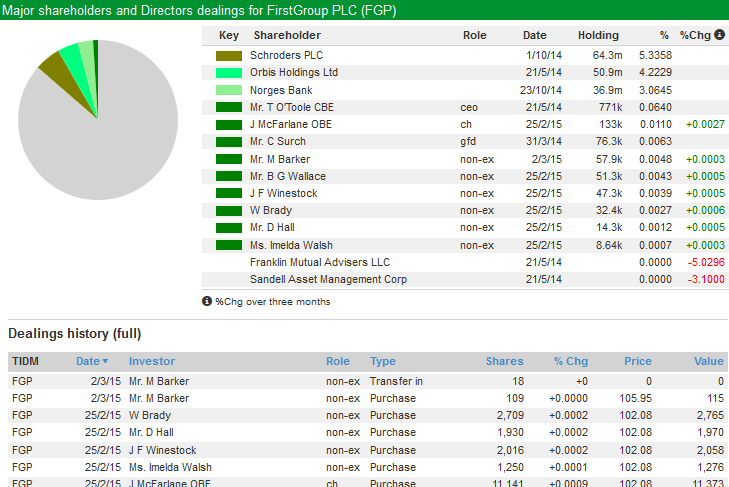Screen dimensions: 729x487
Task: Click J McFarlane OBE in shareholders table
Action: tap(291, 125)
